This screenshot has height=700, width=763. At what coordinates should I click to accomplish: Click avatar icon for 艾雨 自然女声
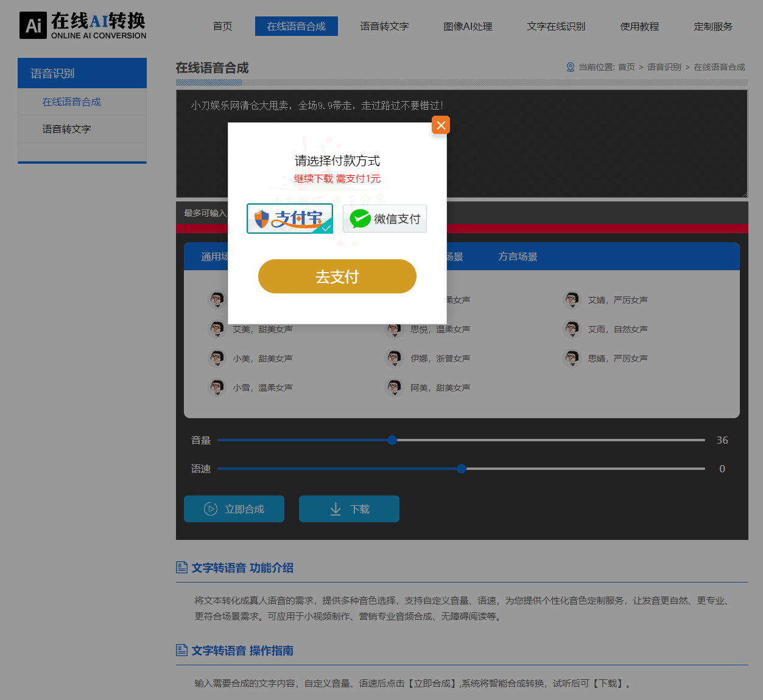tap(572, 329)
